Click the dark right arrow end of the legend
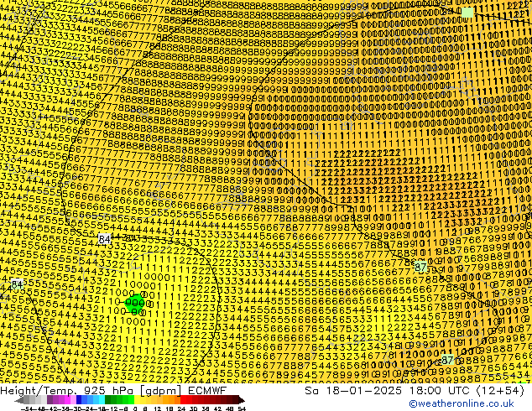Viewport: 532px width, 411px height. click(x=242, y=400)
